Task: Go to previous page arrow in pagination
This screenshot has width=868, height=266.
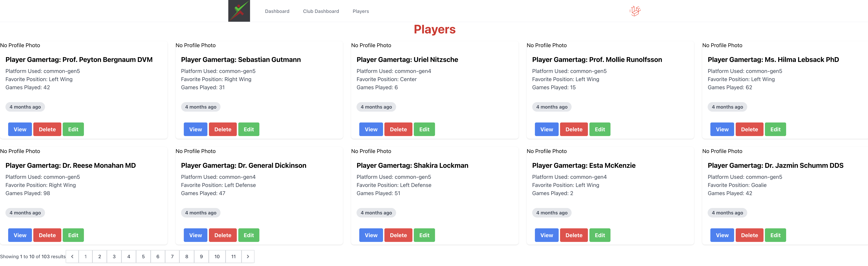Action: point(72,256)
